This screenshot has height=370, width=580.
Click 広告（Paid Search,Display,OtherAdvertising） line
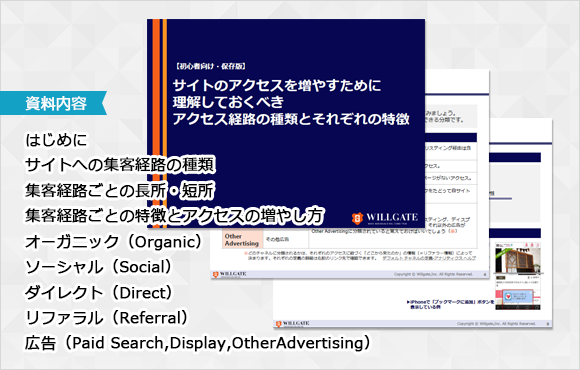(x=198, y=343)
